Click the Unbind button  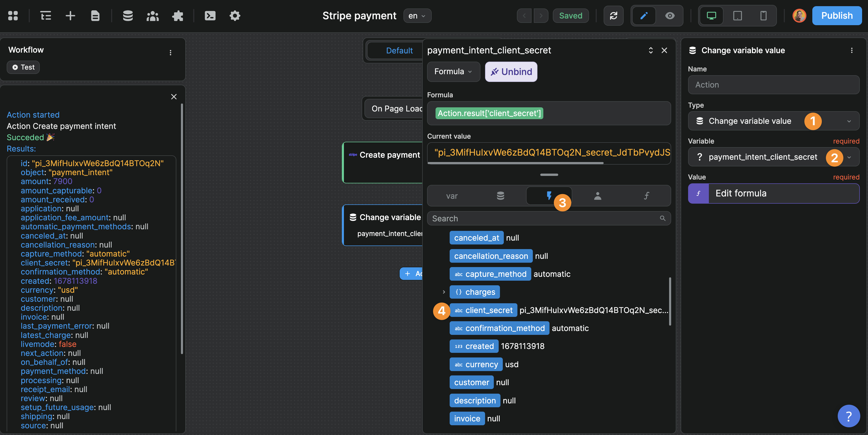511,71
